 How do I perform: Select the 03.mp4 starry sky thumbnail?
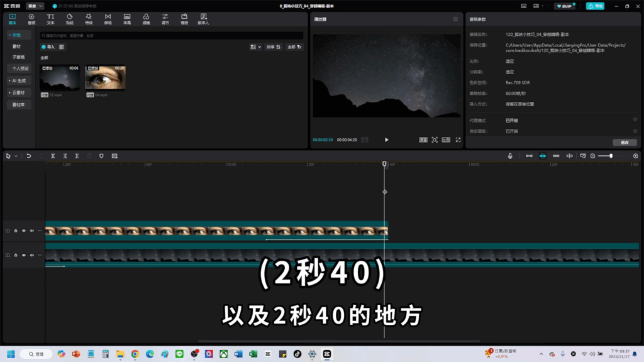pos(60,77)
